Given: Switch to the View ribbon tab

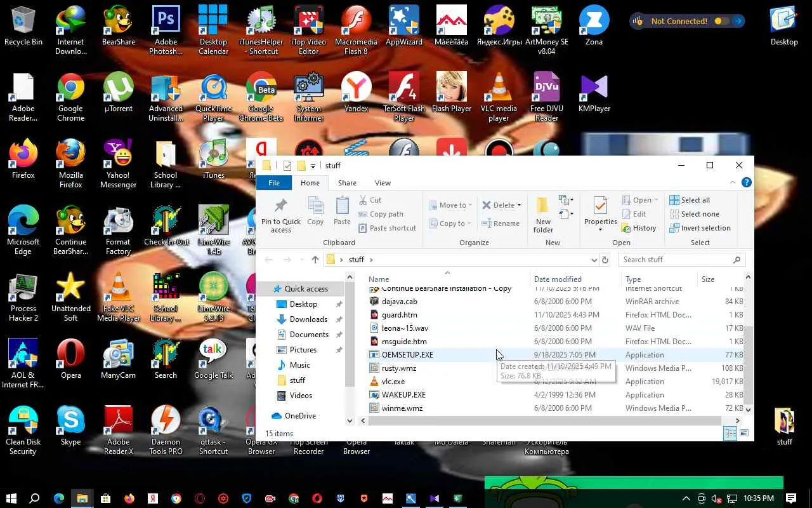Looking at the screenshot, I should 383,183.
